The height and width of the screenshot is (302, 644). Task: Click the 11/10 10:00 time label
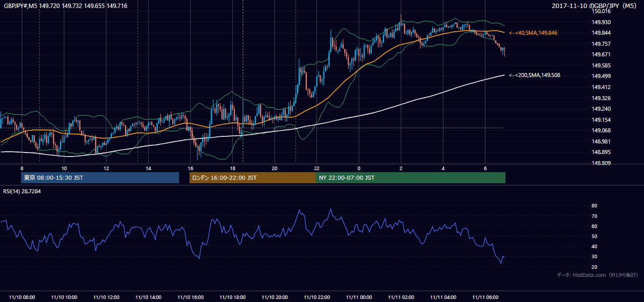(64, 297)
